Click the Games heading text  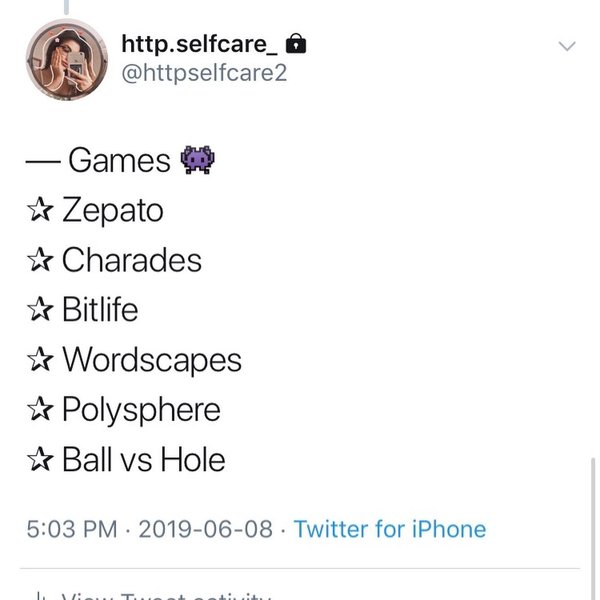coord(119,160)
